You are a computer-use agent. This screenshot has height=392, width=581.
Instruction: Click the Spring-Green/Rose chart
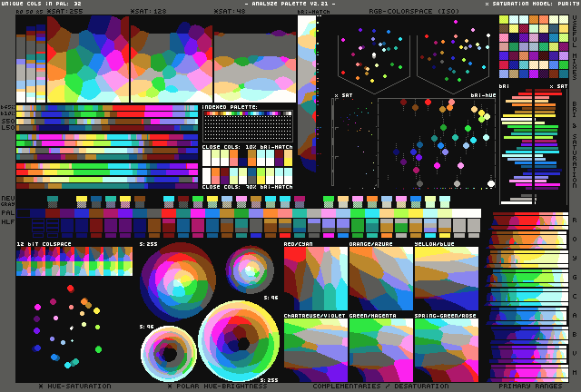446,349
